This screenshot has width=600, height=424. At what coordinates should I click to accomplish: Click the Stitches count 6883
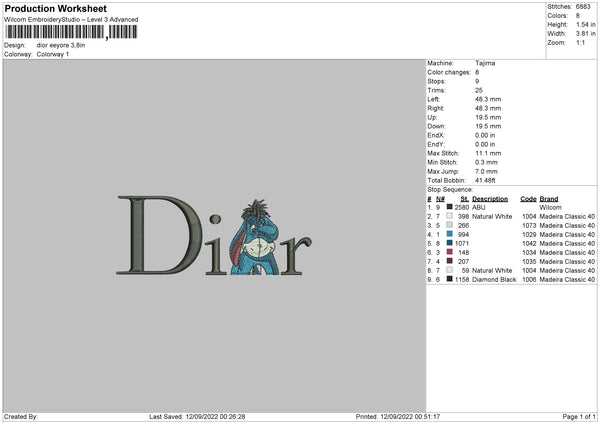pyautogui.click(x=583, y=7)
